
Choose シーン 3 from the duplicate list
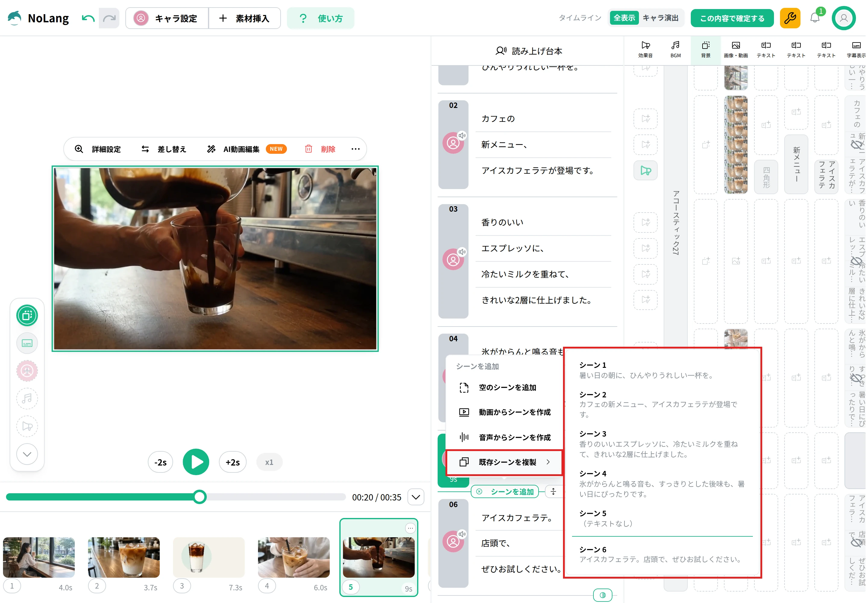tap(662, 444)
